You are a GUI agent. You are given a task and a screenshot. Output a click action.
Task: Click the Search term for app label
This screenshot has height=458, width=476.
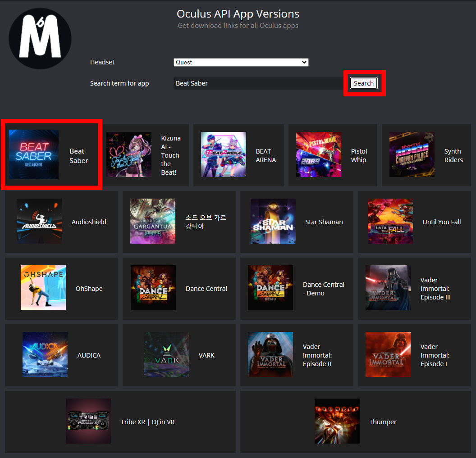[119, 83]
